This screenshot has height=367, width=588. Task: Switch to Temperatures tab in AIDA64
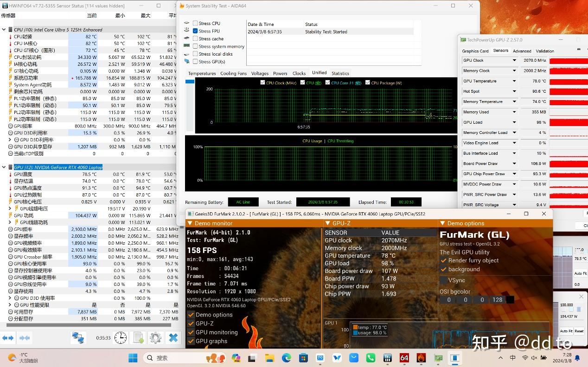202,73
